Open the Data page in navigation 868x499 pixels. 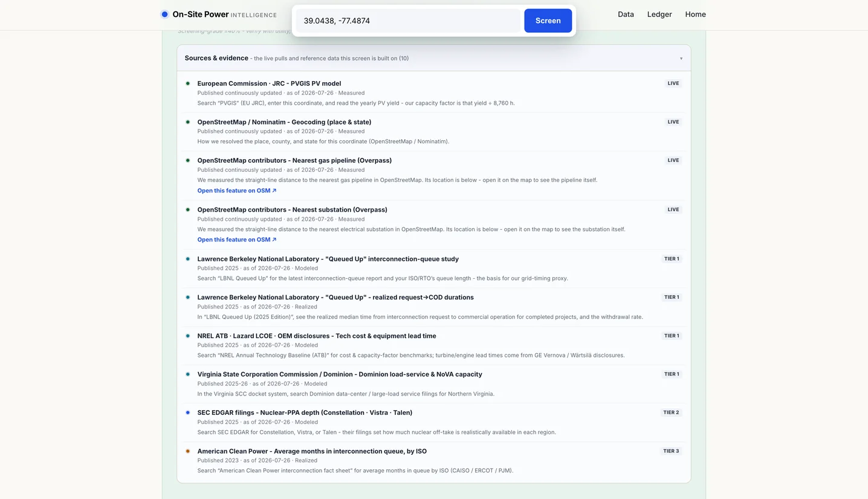626,15
